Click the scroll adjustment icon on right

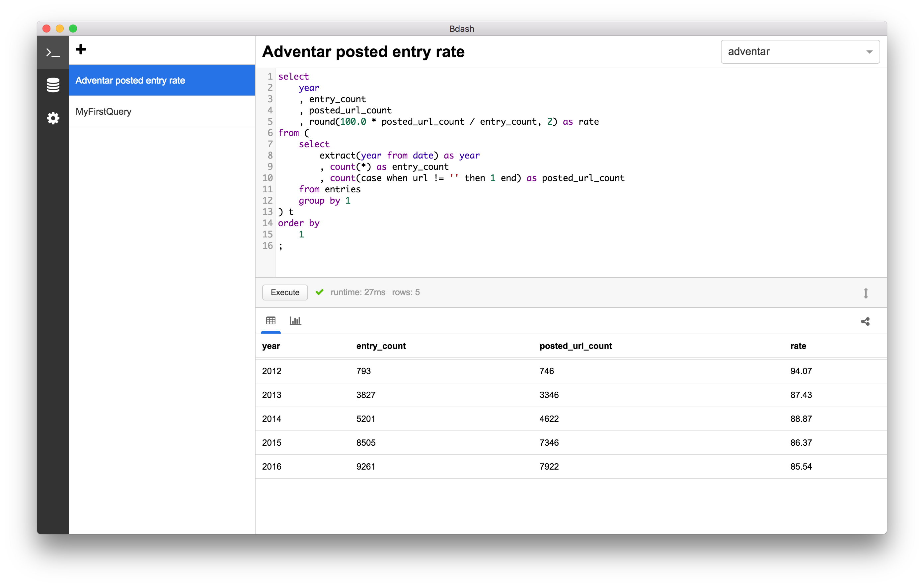tap(866, 293)
